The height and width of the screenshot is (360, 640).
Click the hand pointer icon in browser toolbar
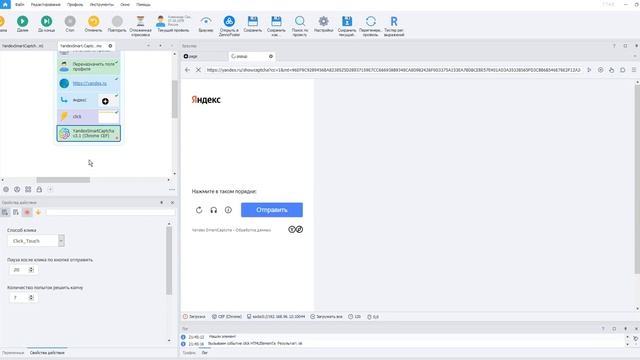611,70
